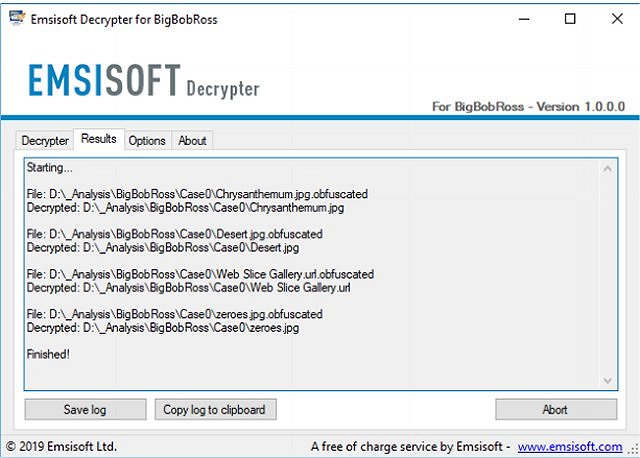Click the log scrollbar up arrow
The image size is (640, 458).
[x=607, y=168]
